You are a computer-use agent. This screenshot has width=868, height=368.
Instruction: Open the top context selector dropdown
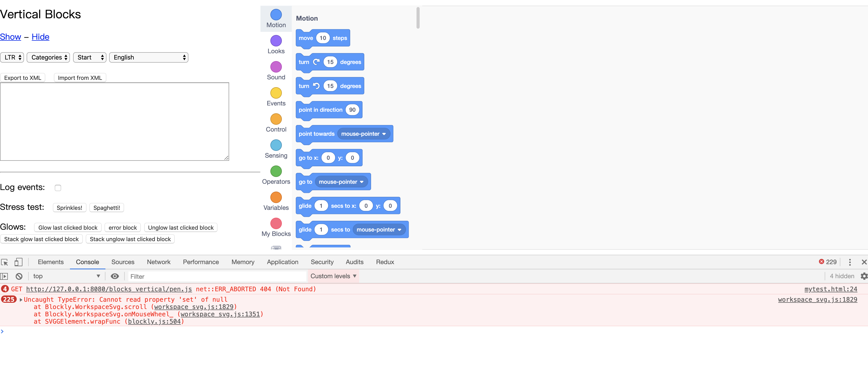(67, 276)
